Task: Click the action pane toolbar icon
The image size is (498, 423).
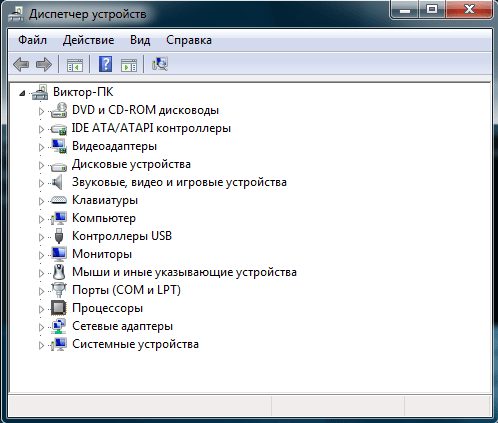Action: click(x=129, y=65)
